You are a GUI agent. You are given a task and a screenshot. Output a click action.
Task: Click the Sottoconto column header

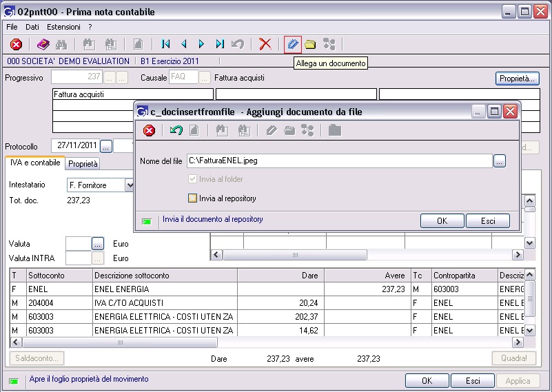tap(59, 275)
